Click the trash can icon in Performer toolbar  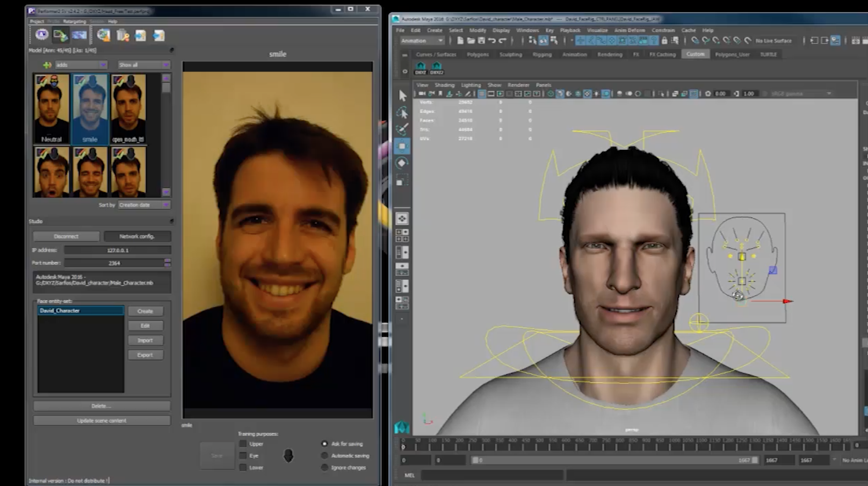click(122, 35)
